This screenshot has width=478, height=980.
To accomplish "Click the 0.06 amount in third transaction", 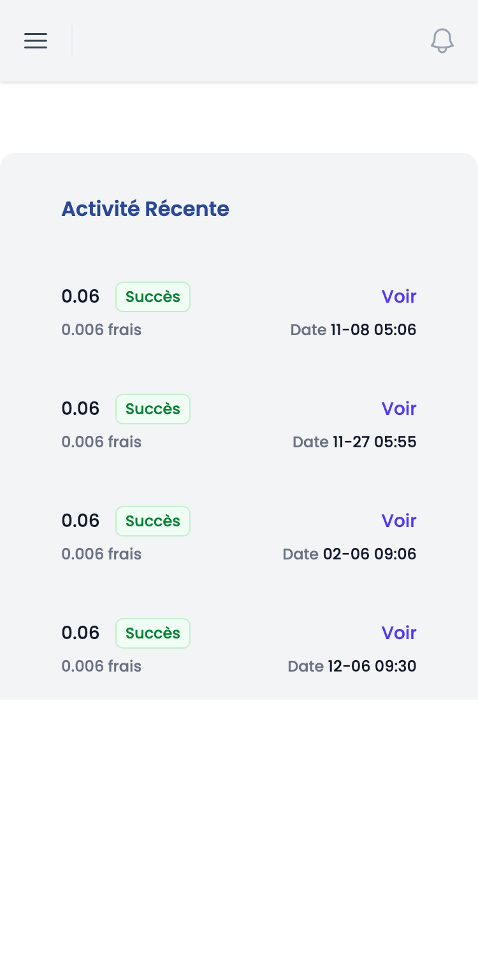I will click(x=80, y=521).
